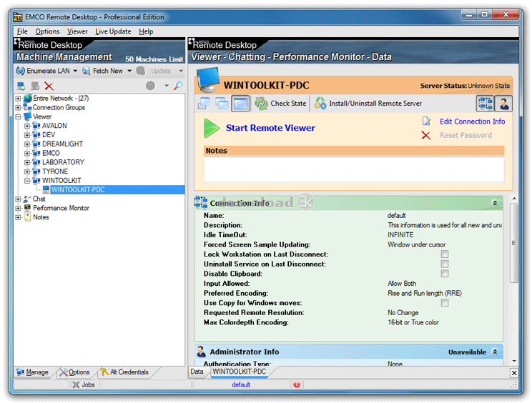Open the Enumerate LAN dropdown arrow

[75, 71]
